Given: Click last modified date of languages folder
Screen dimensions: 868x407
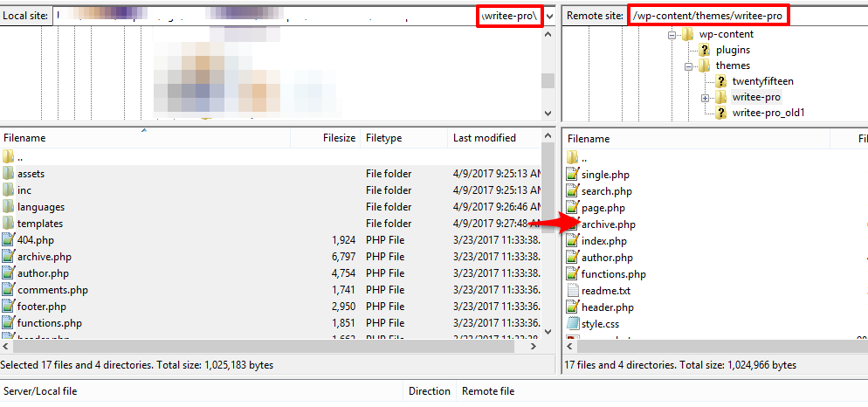Looking at the screenshot, I should point(497,207).
